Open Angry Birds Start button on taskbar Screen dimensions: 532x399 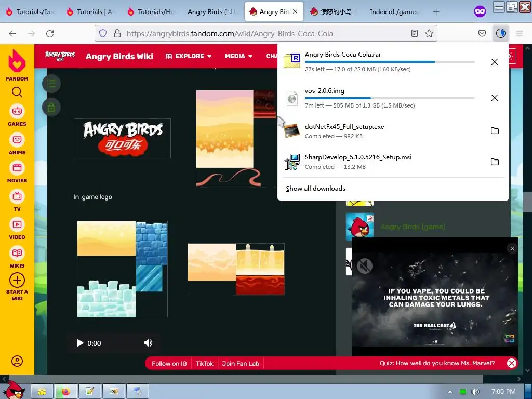point(14,390)
